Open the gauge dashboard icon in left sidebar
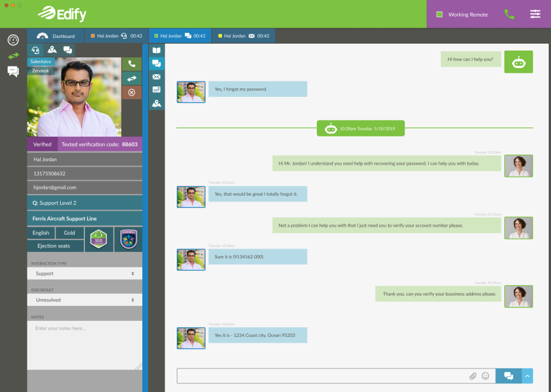551x392 pixels. (x=13, y=40)
